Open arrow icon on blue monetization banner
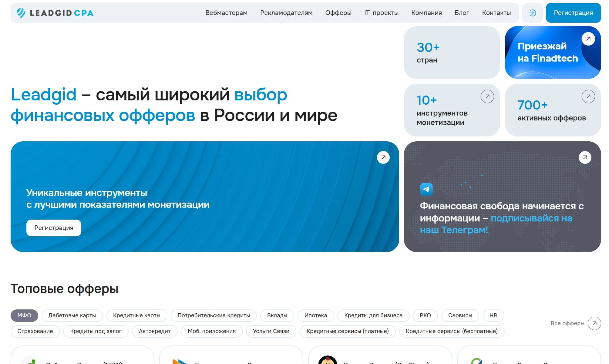This screenshot has width=609, height=364. (x=383, y=157)
